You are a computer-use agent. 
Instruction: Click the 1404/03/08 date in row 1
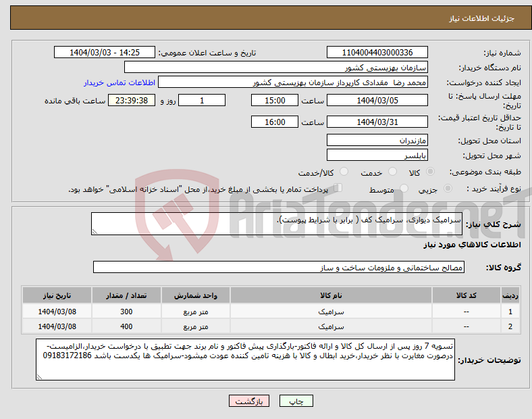click(x=57, y=312)
